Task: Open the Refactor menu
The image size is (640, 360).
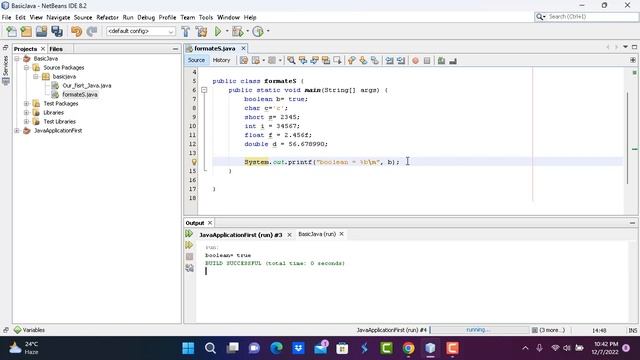Action: (107, 18)
